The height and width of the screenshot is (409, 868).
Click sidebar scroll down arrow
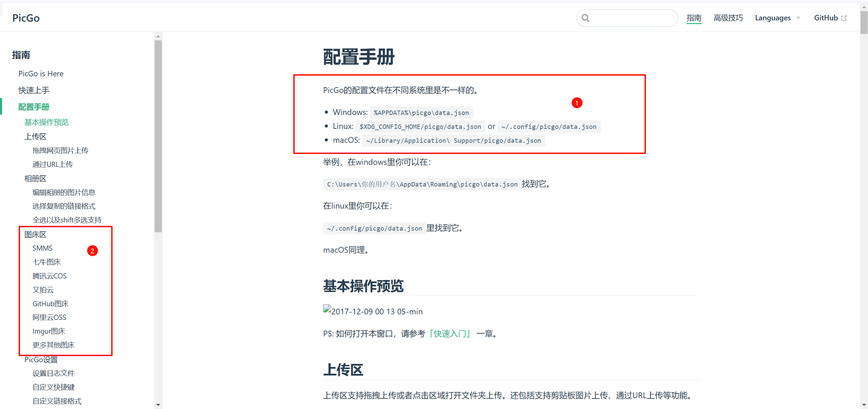tap(158, 405)
